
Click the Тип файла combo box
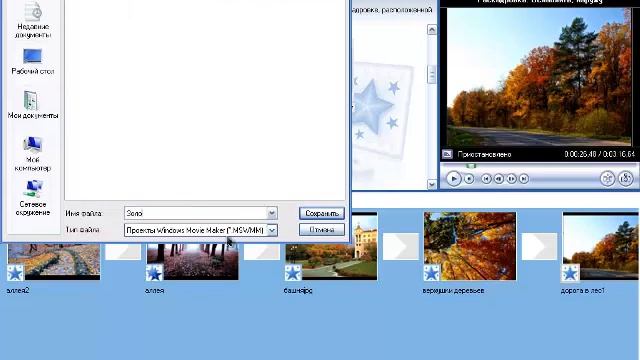click(200, 230)
